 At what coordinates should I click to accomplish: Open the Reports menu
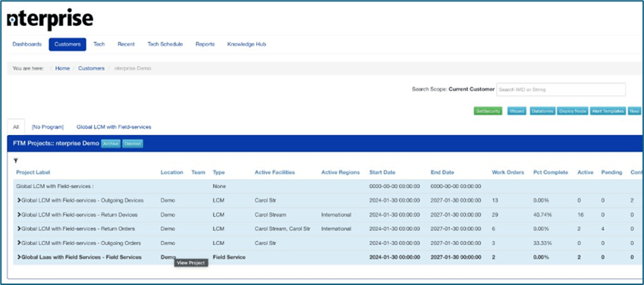[x=205, y=45]
